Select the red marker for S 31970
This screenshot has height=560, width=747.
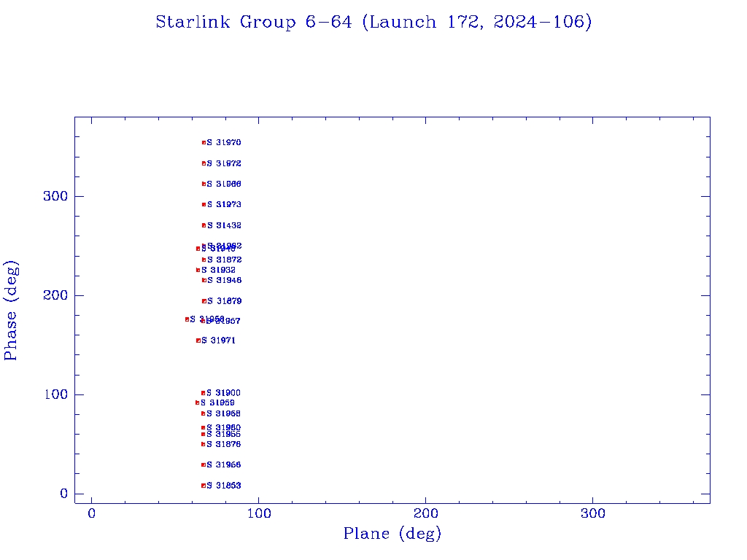tap(204, 142)
